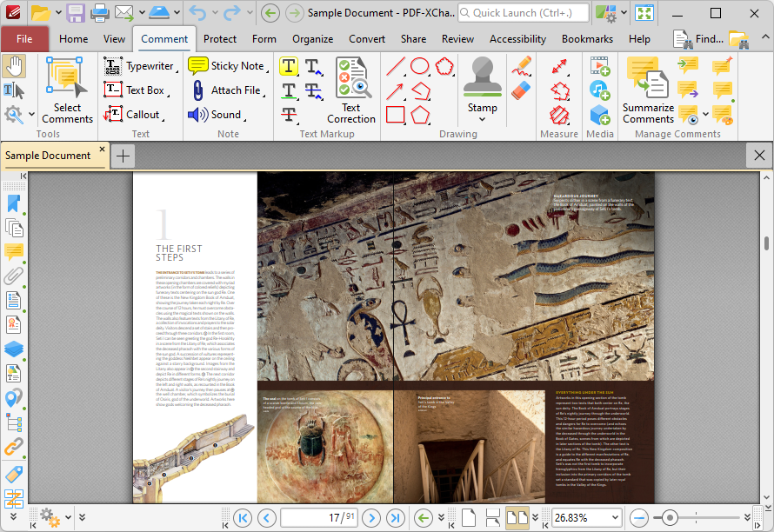The image size is (774, 532).
Task: Expand the Undo history dropdown
Action: 215,13
